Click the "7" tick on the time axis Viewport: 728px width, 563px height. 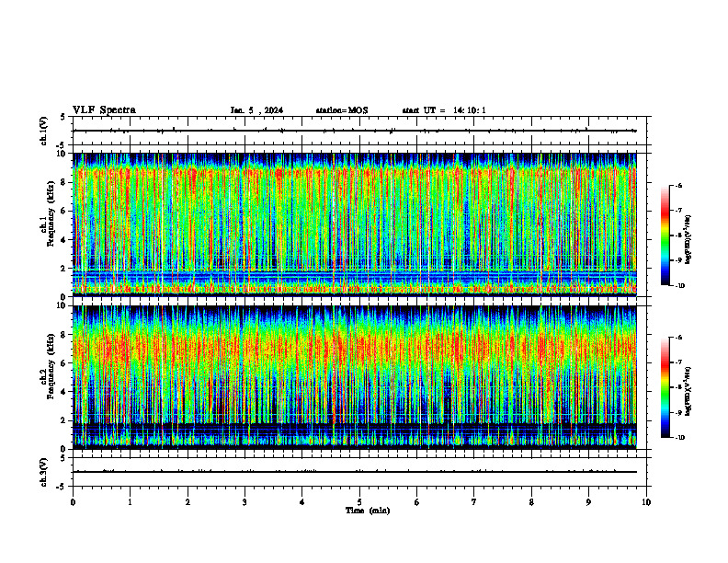[x=474, y=502]
